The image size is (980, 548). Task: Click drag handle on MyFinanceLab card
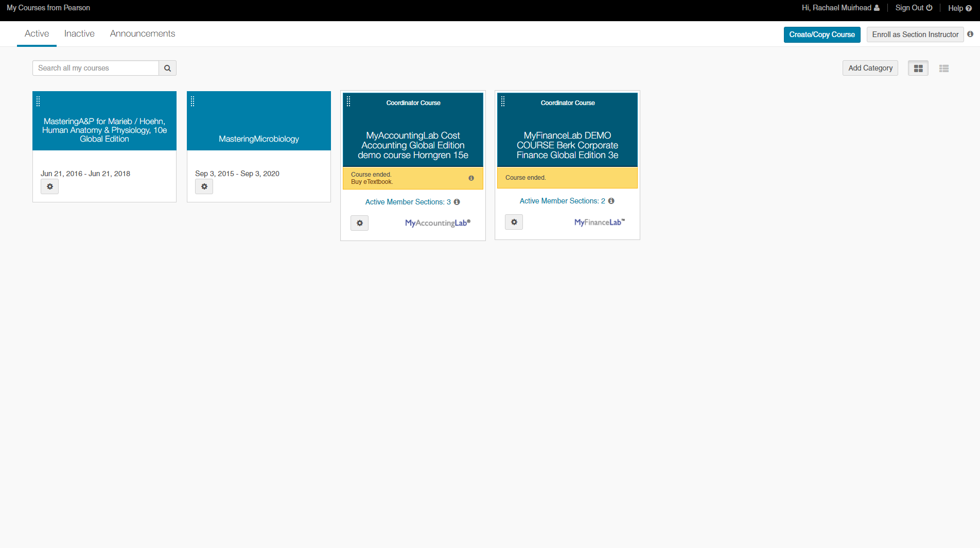(503, 101)
